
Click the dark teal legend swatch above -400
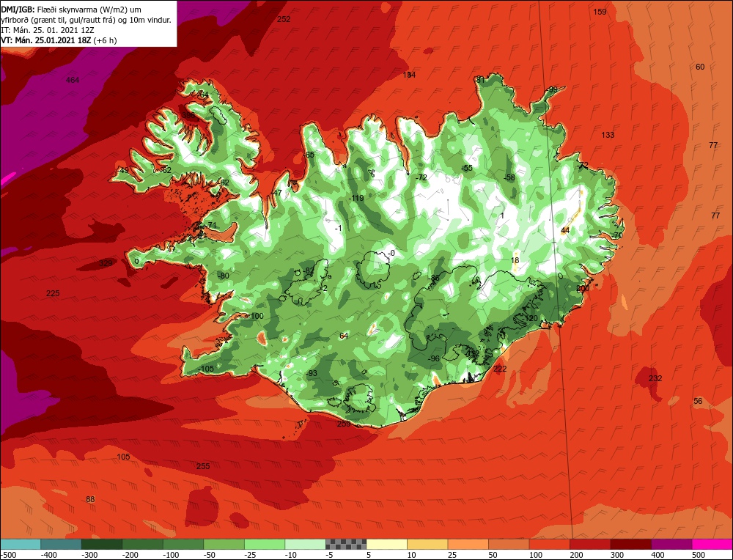tap(61, 544)
